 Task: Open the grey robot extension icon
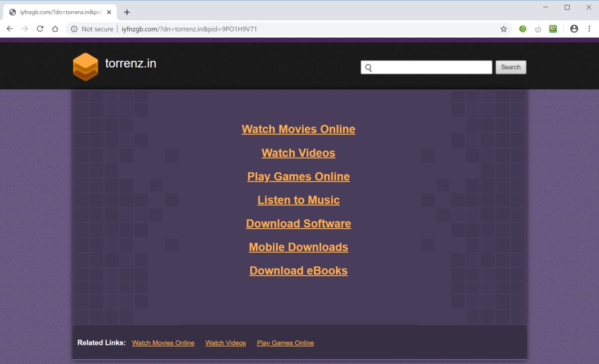click(538, 29)
